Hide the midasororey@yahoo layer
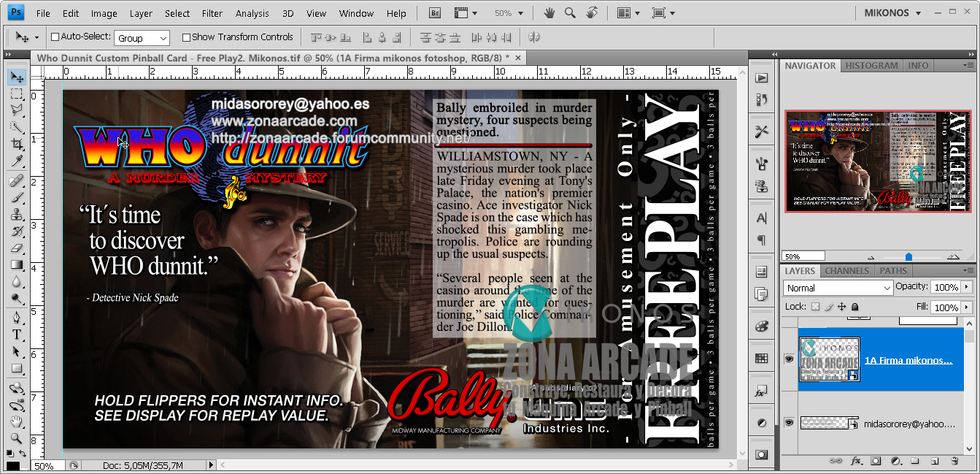The height and width of the screenshot is (474, 980). pyautogui.click(x=789, y=422)
